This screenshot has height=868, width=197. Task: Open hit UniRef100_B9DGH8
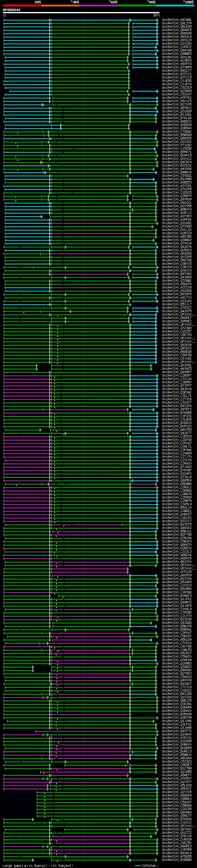pos(177,33)
